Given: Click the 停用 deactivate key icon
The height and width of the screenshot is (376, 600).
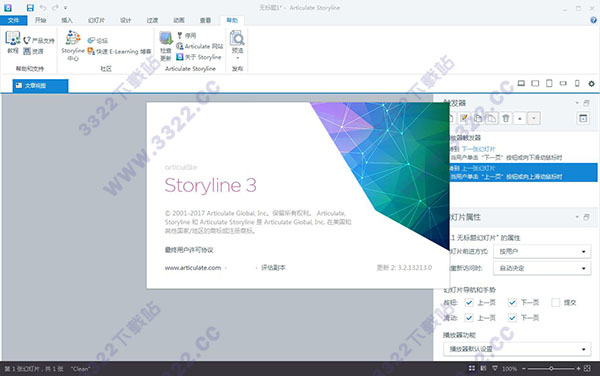Looking at the screenshot, I should click(x=186, y=36).
